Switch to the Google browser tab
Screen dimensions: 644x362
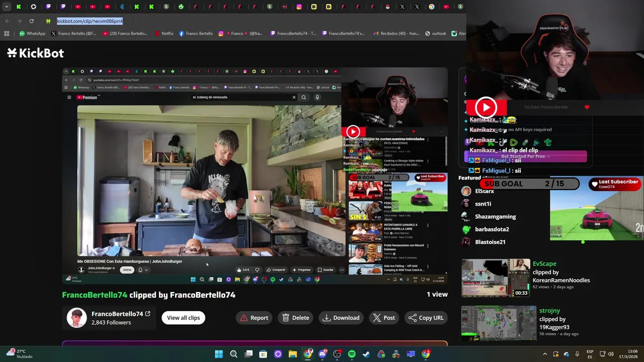[432, 7]
